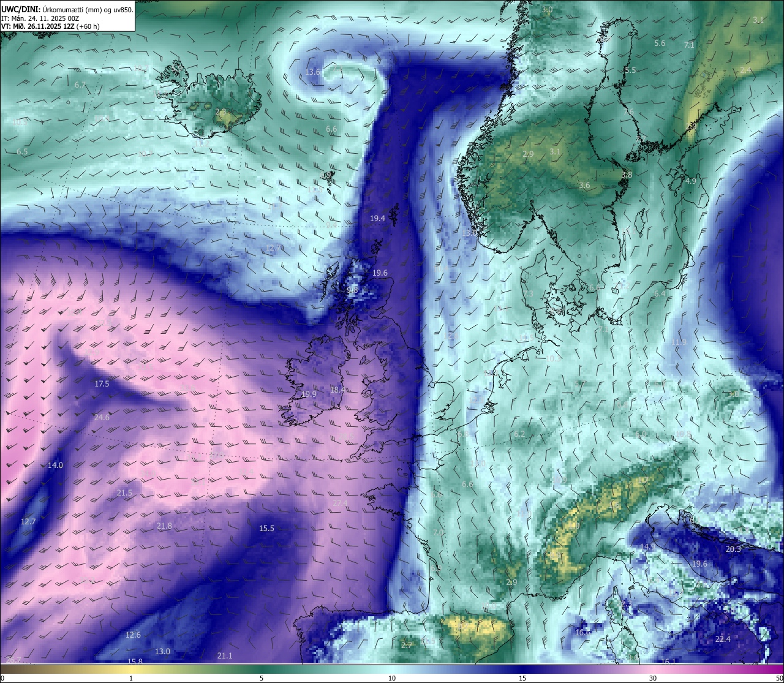Select the 13.6 value near the cyclone swirl
This screenshot has height=683, width=784.
tap(313, 72)
